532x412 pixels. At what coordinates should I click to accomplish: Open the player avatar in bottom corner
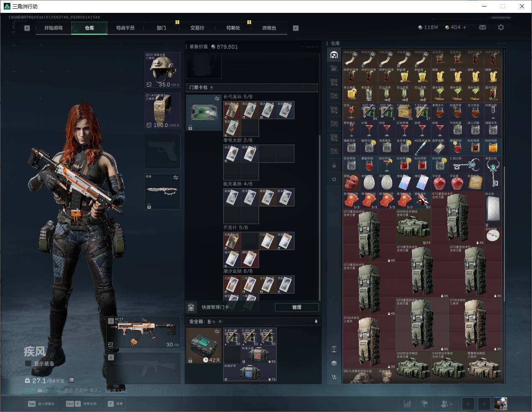[500, 404]
